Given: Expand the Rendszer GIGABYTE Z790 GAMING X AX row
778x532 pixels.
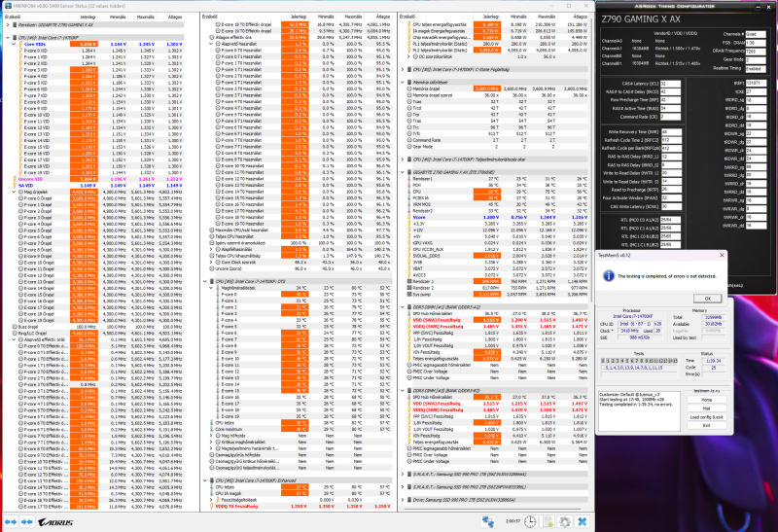Looking at the screenshot, I should pyautogui.click(x=8, y=25).
